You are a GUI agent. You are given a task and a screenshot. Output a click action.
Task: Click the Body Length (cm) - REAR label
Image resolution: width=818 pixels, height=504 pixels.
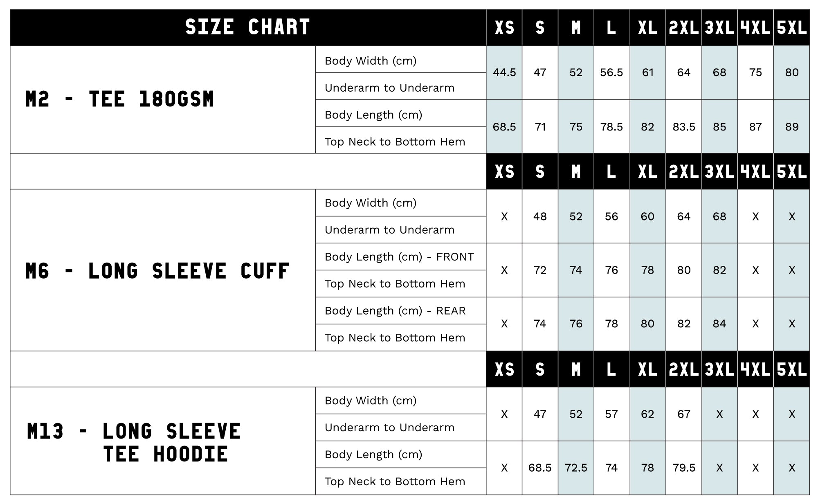click(395, 311)
